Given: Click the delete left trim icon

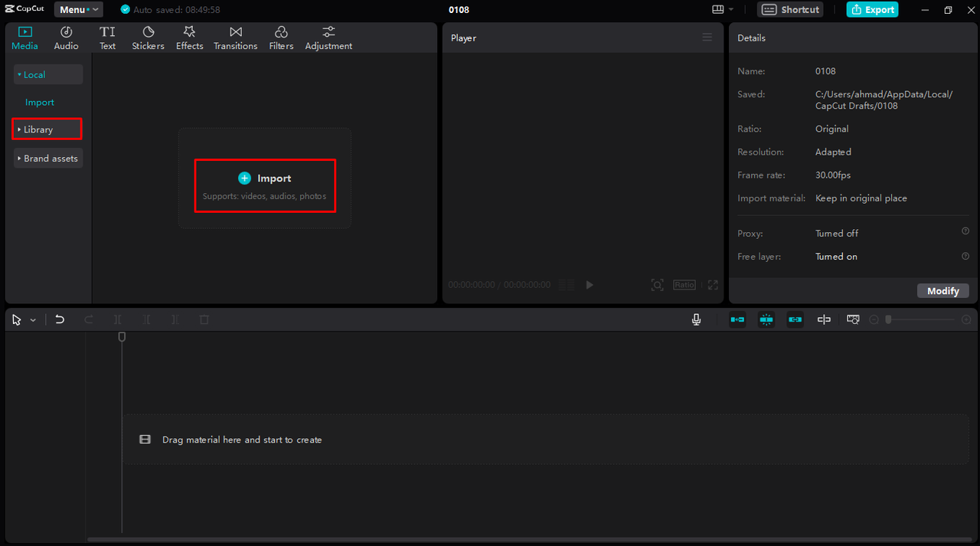Looking at the screenshot, I should click(x=147, y=320).
